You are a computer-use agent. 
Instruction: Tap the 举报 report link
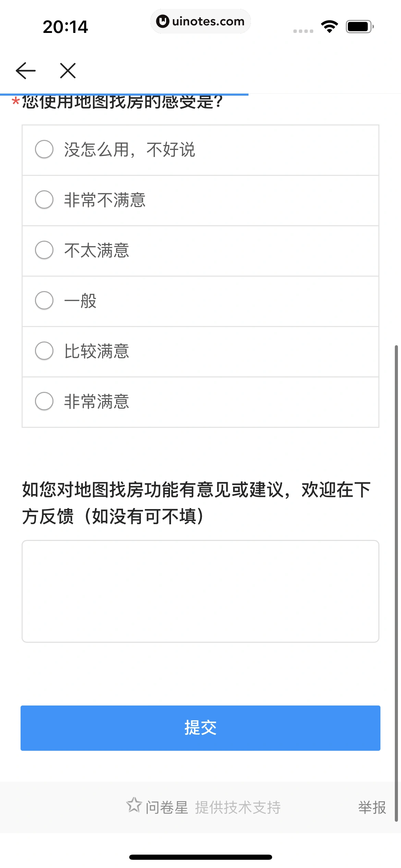372,807
